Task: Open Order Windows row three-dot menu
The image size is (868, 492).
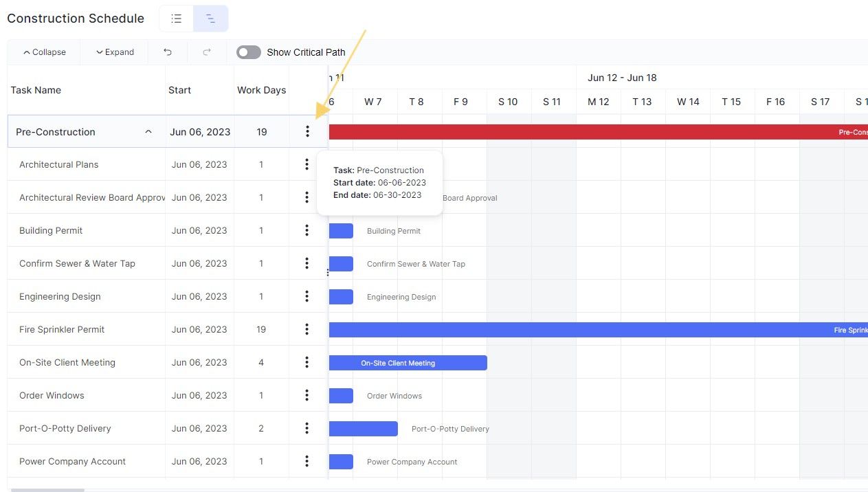Action: [307, 395]
